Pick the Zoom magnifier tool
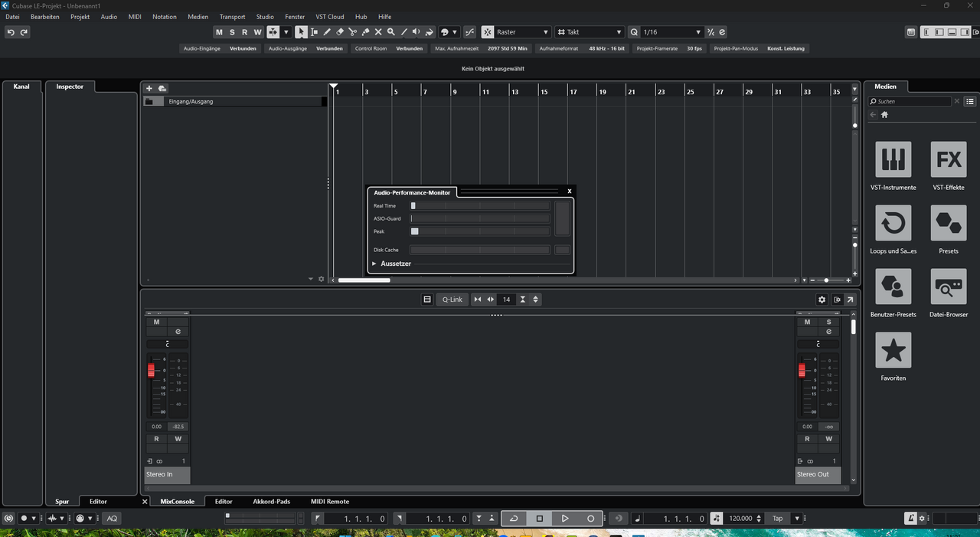The width and height of the screenshot is (980, 537). (391, 32)
